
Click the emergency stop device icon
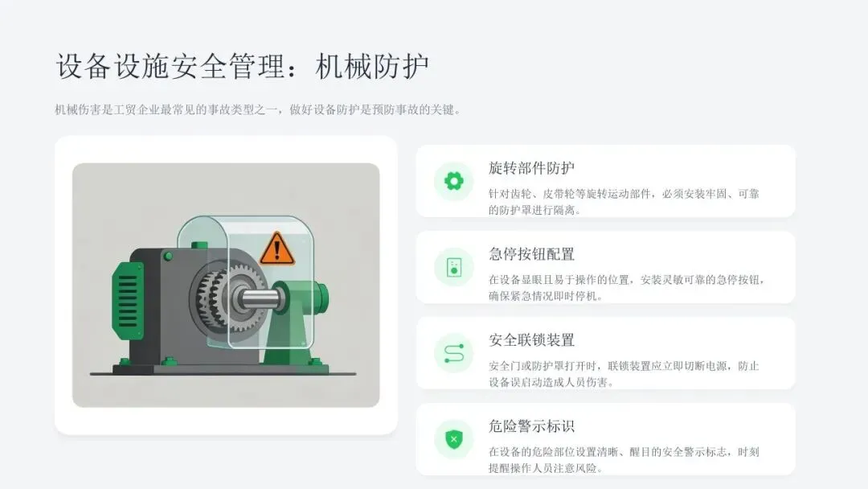click(x=454, y=268)
